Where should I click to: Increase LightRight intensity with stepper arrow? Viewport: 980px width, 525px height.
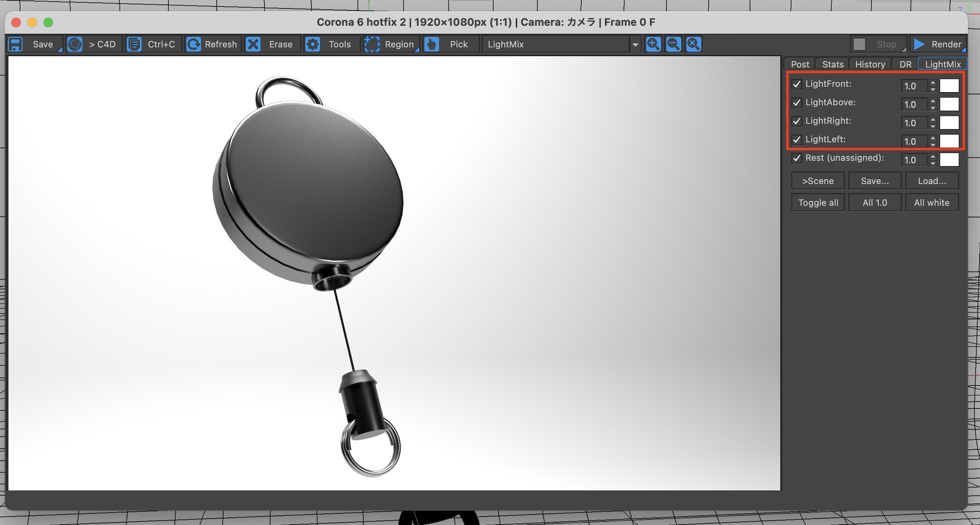[933, 119]
